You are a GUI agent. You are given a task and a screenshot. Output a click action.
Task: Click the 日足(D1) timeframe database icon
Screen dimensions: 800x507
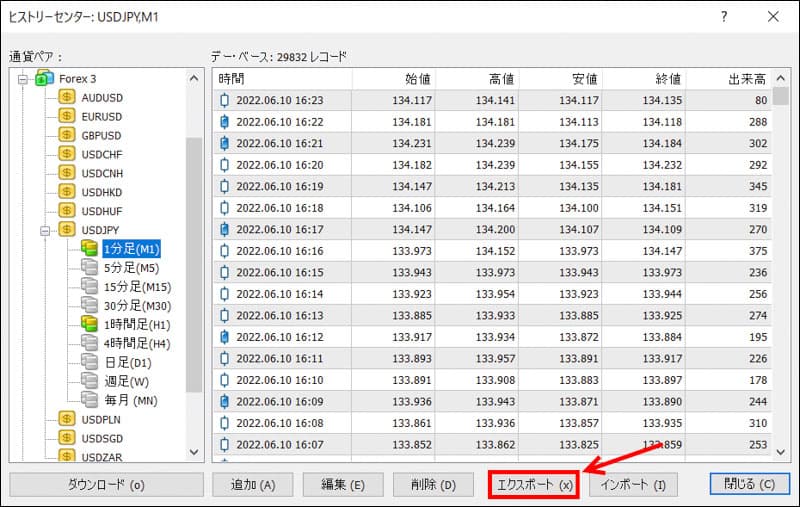coord(88,362)
